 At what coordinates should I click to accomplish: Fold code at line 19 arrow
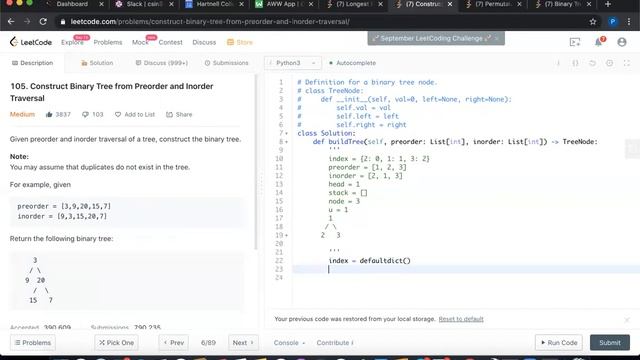pos(287,236)
